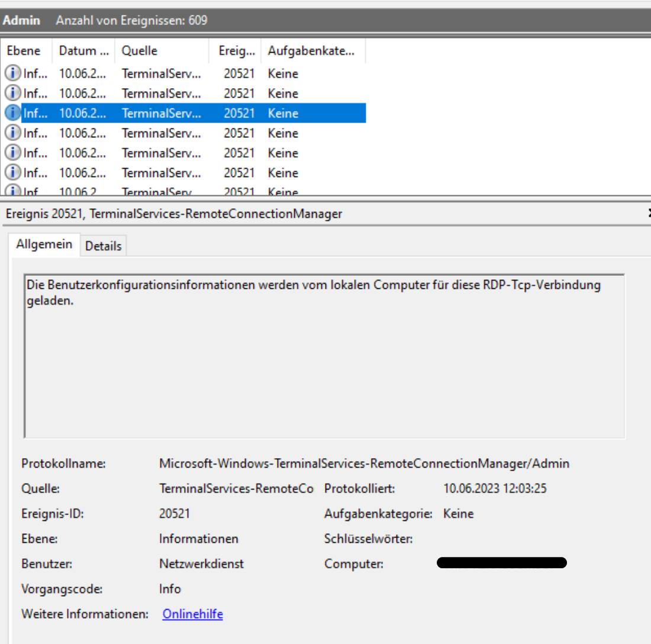This screenshot has height=644, width=651.
Task: Click the TerminalServ... cell in the highlighted row
Action: point(162,113)
